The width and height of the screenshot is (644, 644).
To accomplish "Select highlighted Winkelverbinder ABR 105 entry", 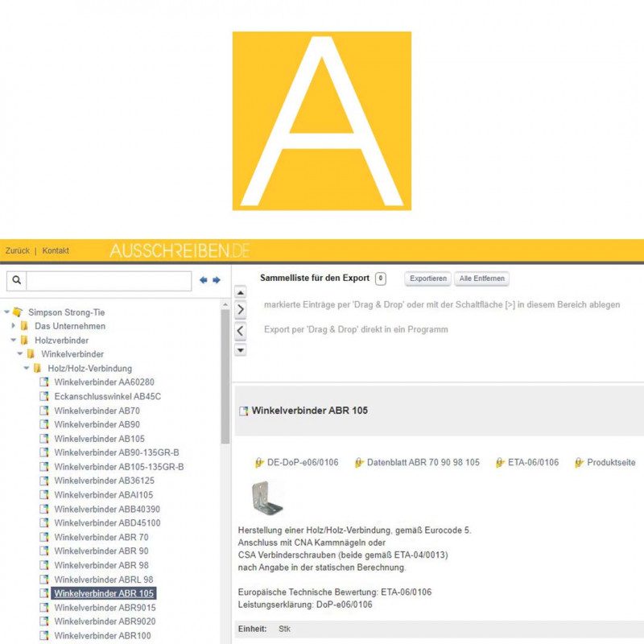I will point(104,593).
